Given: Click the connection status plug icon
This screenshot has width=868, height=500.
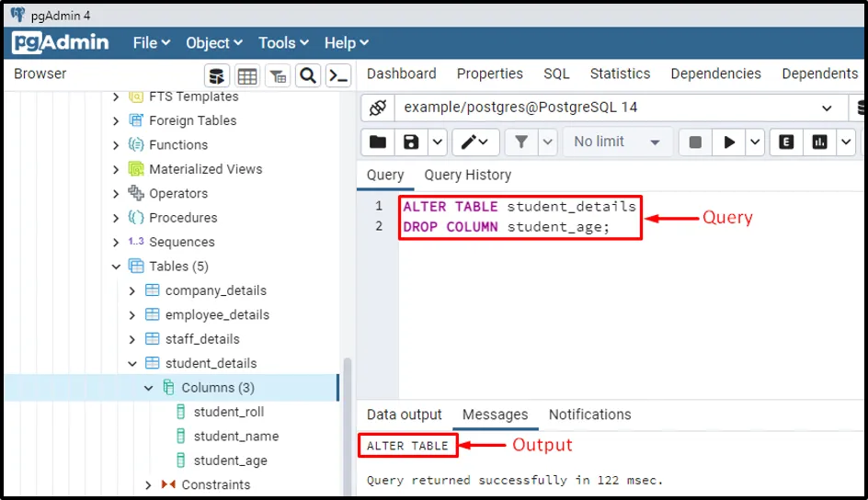Looking at the screenshot, I should coord(377,108).
